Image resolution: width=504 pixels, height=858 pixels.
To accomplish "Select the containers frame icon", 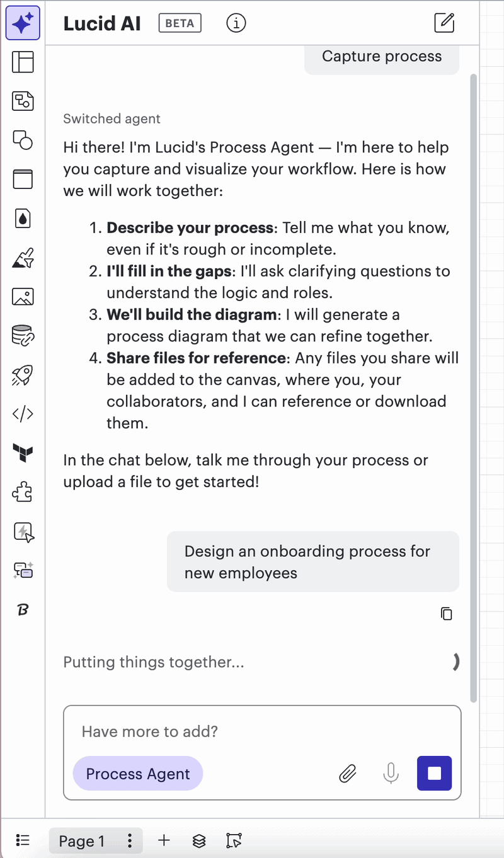I will click(x=23, y=179).
